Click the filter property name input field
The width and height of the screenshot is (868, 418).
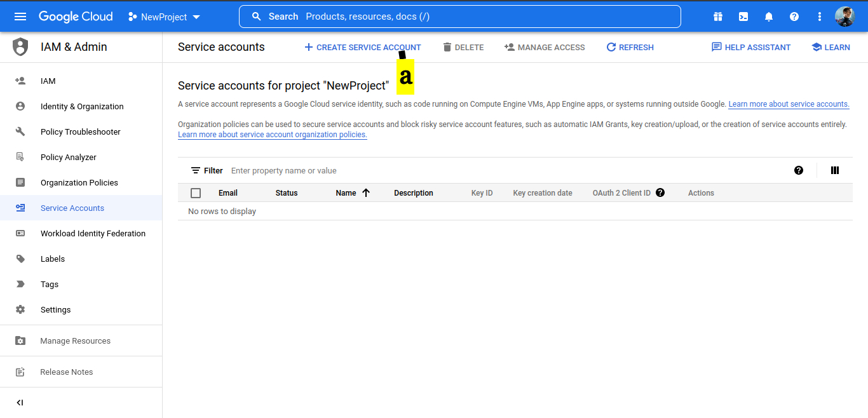pyautogui.click(x=508, y=170)
